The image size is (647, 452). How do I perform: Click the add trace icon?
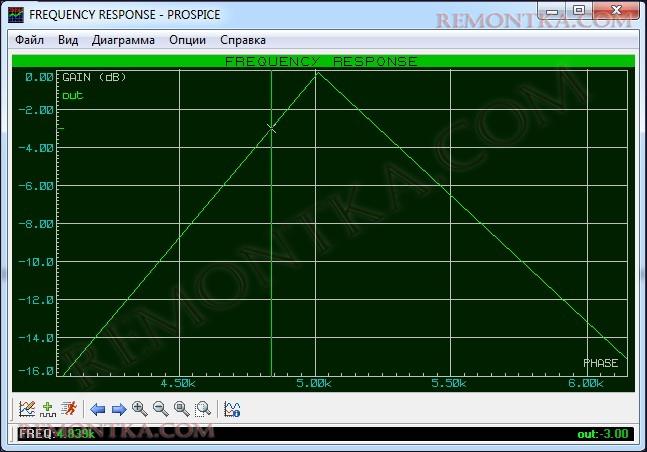pos(47,408)
